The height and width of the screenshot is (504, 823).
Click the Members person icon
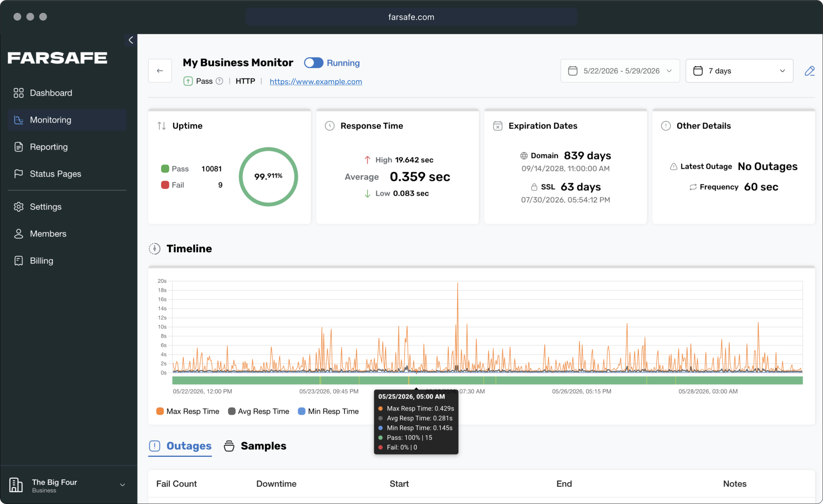pyautogui.click(x=18, y=234)
